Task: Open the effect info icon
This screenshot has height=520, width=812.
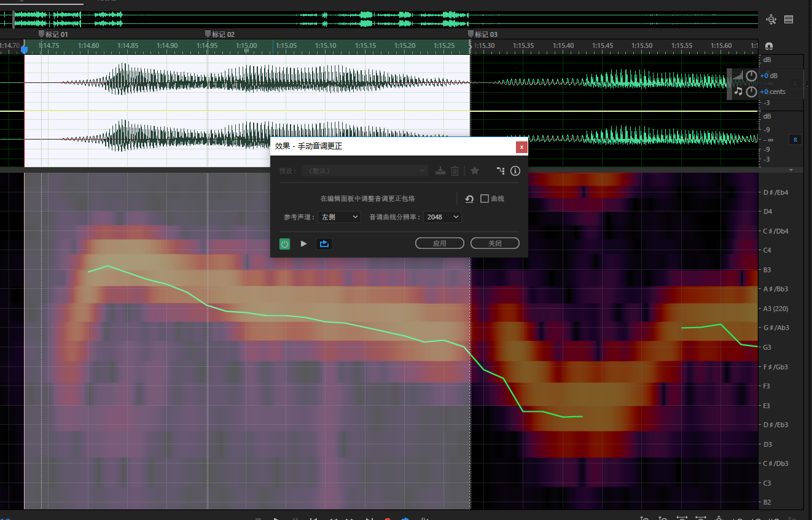Action: (x=515, y=171)
